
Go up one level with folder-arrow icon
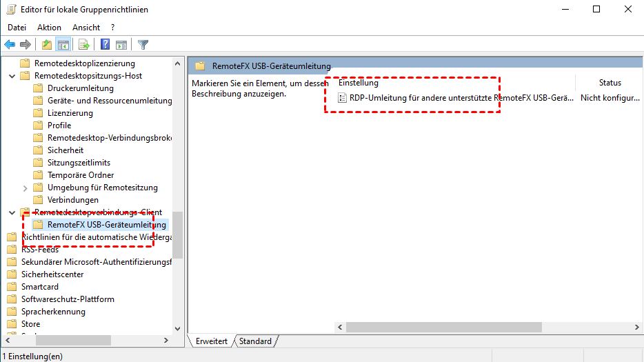click(x=47, y=44)
